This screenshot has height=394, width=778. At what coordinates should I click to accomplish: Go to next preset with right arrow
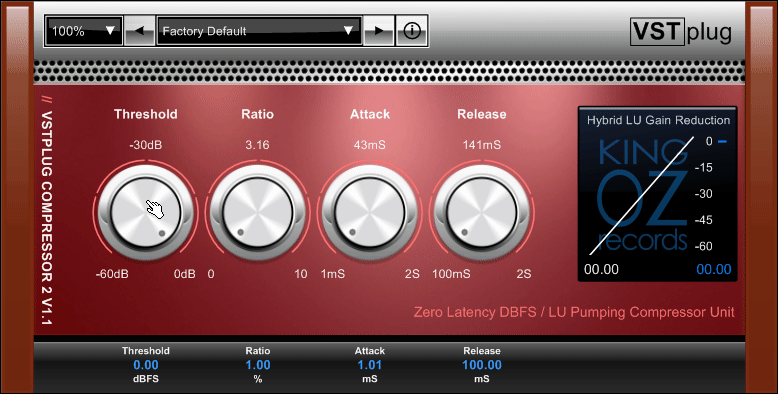(x=379, y=31)
